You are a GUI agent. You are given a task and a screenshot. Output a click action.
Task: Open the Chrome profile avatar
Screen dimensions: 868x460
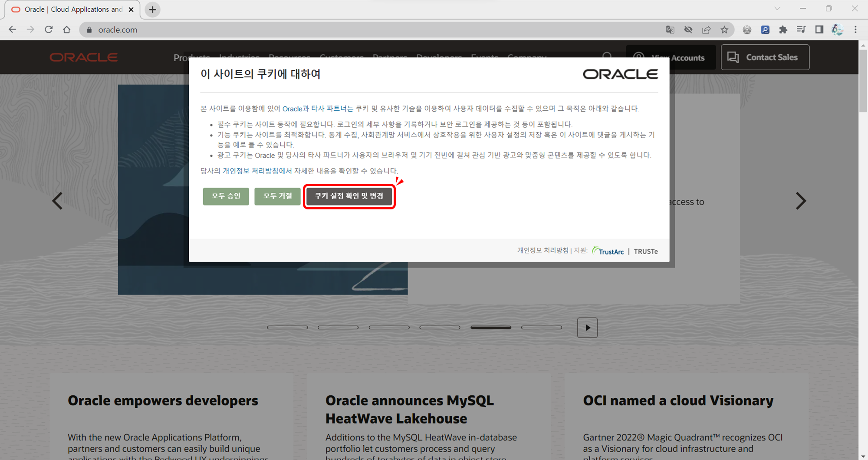pos(837,30)
